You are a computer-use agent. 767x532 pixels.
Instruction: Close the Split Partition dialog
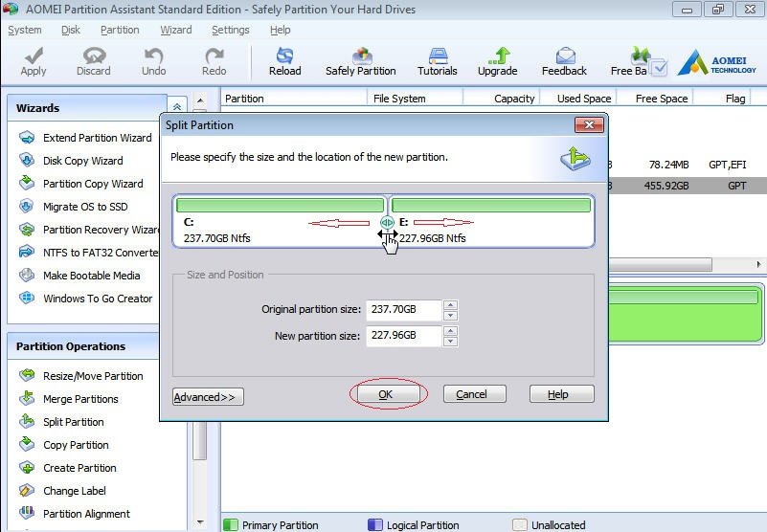[589, 125]
